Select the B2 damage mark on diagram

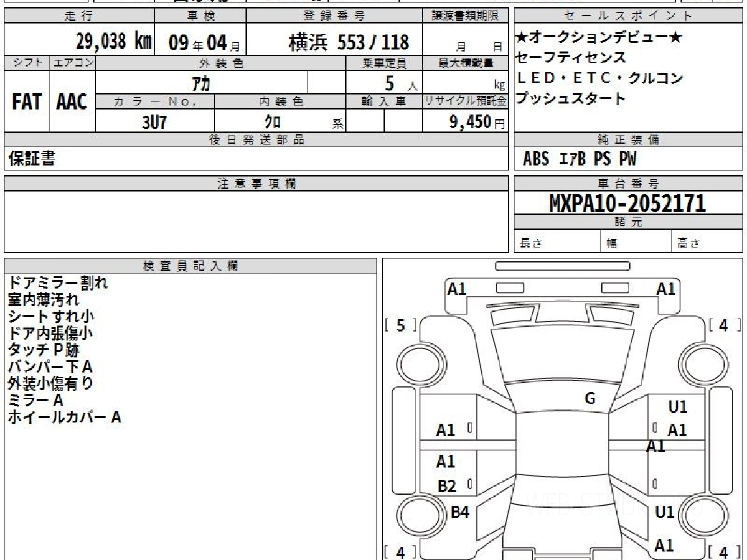point(446,487)
